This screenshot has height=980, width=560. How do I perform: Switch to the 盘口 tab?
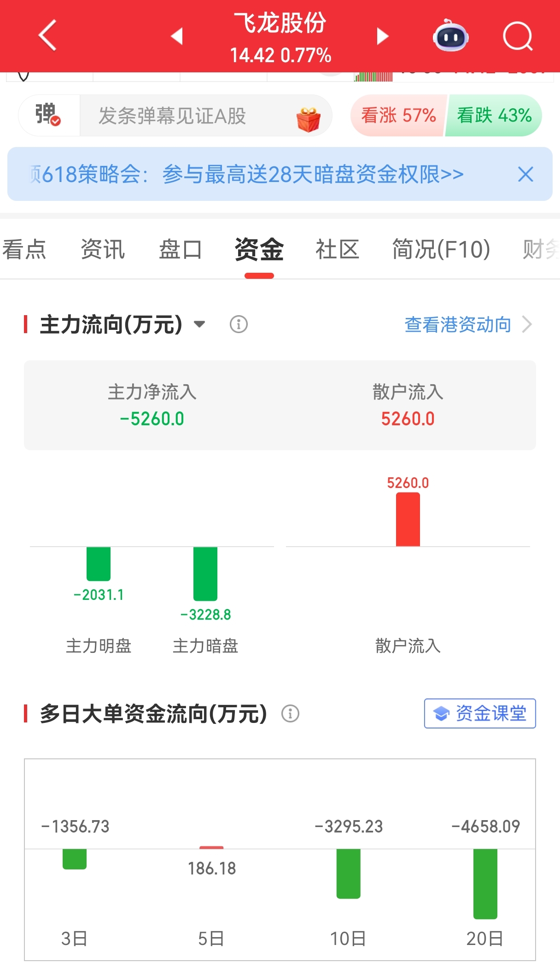click(x=181, y=249)
